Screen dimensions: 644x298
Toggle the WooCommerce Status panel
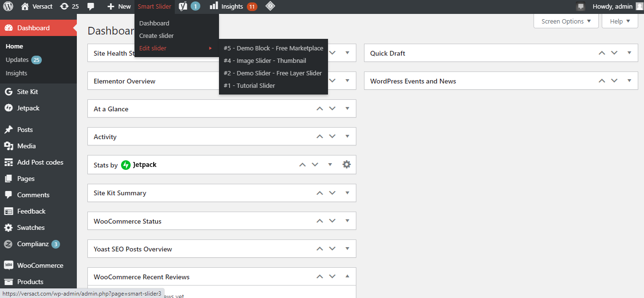347,221
